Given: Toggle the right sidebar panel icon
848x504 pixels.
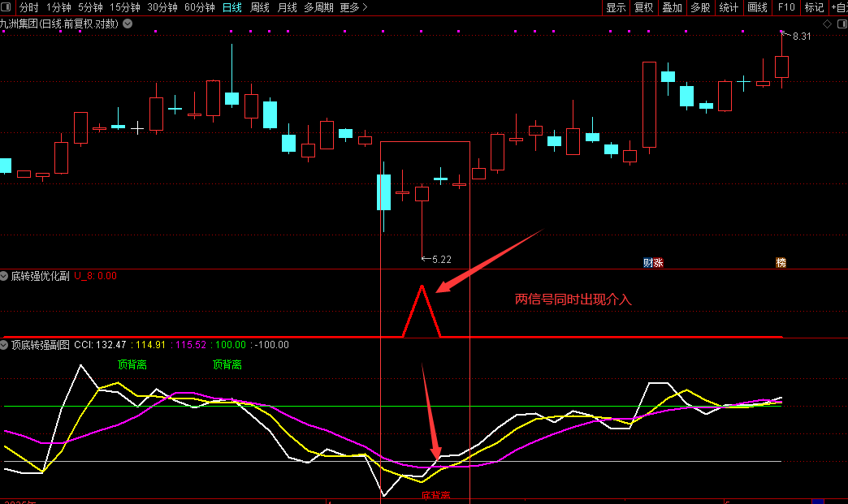Looking at the screenshot, I should pos(842,24).
